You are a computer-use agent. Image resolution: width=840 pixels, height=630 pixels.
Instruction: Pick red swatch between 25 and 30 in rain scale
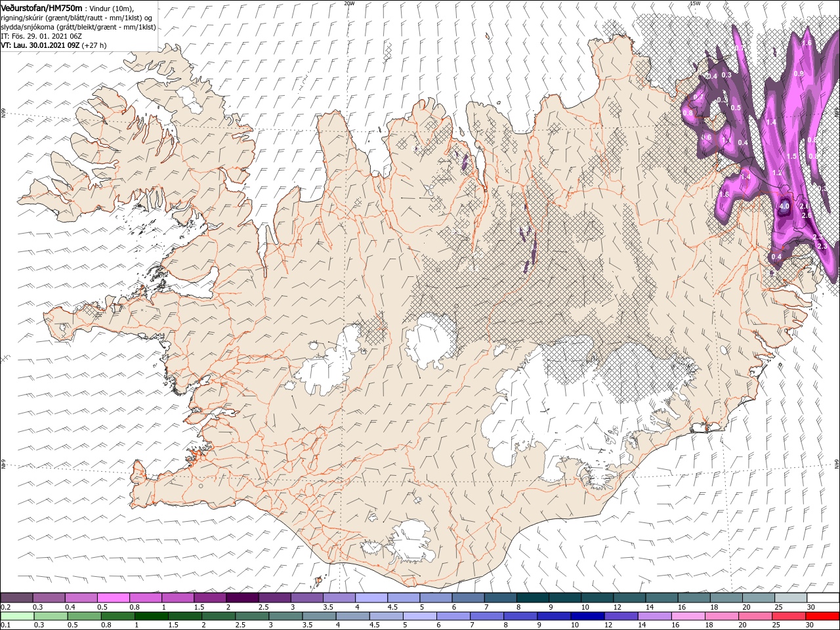point(789,616)
